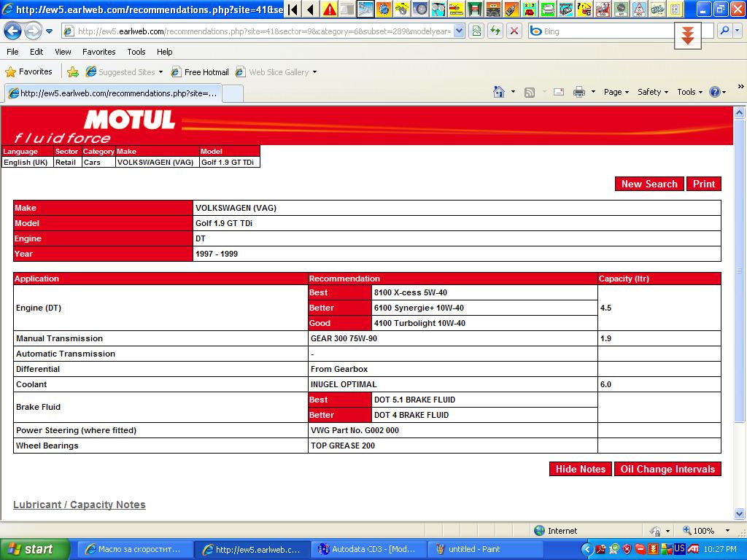Click the Oil Change Intervals button
Screen dimensions: 747x560
[667, 469]
